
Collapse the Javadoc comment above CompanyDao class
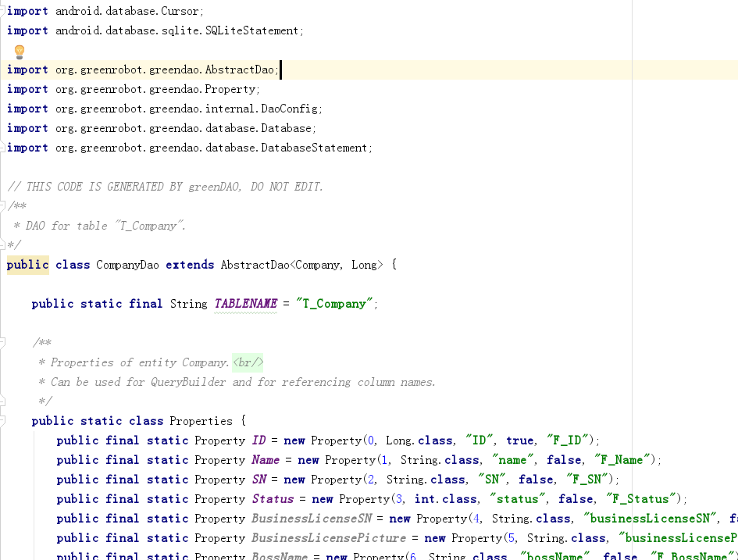(x=2, y=206)
